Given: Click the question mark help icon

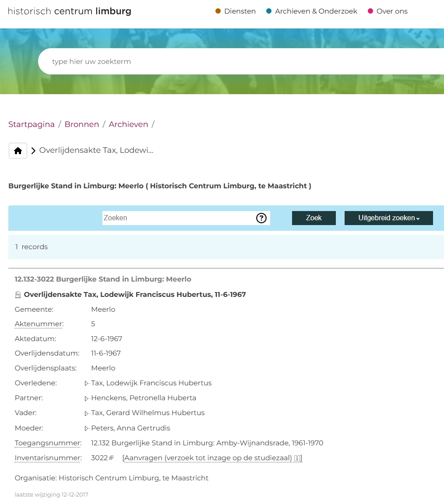Looking at the screenshot, I should pos(261,218).
